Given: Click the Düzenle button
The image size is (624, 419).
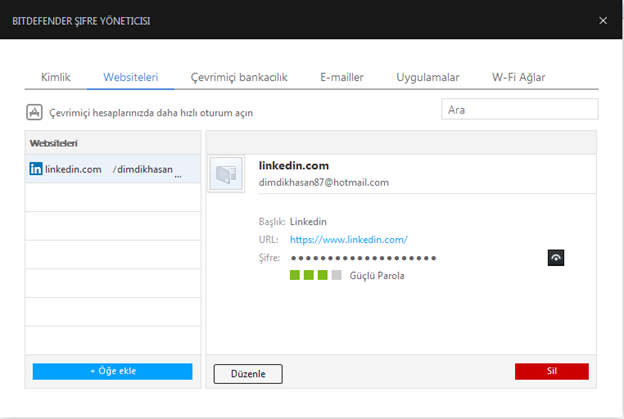Looking at the screenshot, I should pyautogui.click(x=248, y=374).
